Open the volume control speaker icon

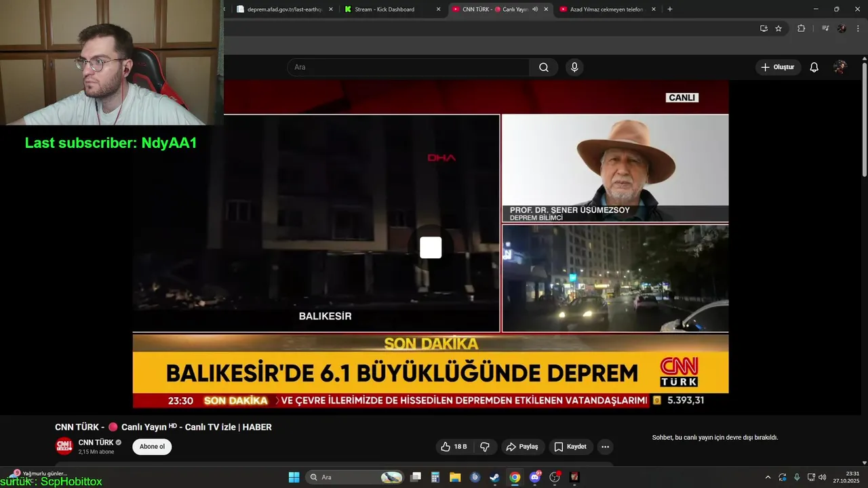(822, 477)
